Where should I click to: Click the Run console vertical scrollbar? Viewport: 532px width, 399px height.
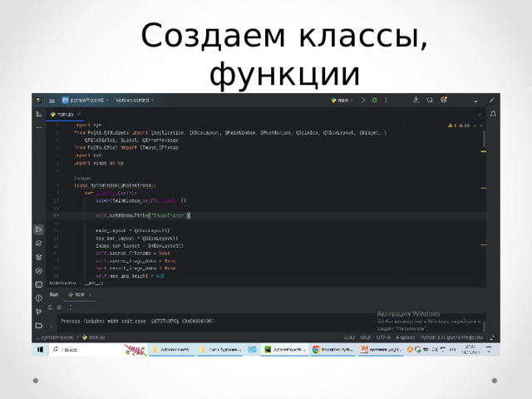coord(484,326)
